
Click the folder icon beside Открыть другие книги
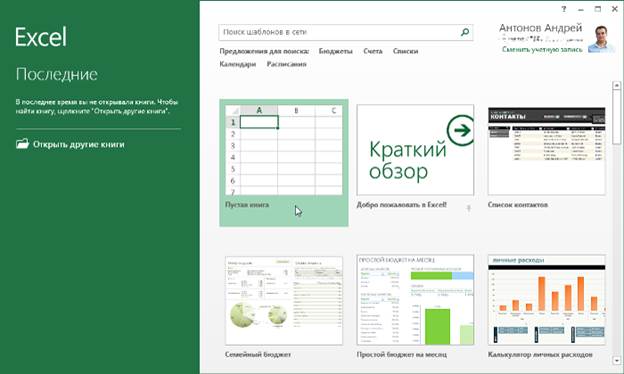pos(22,144)
